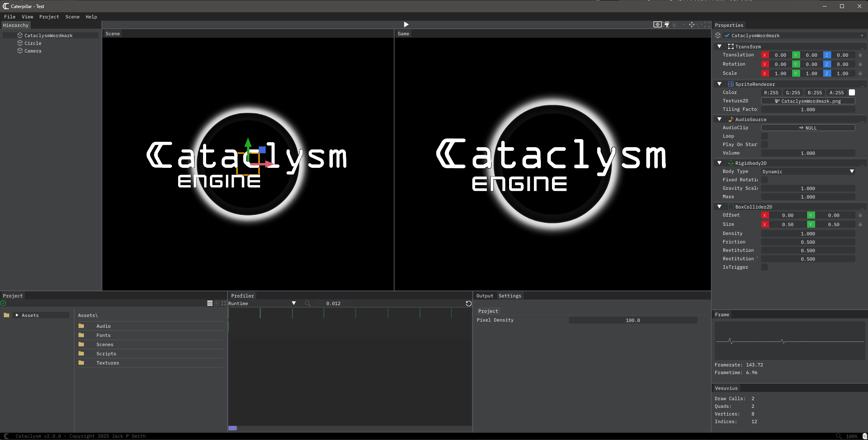Open the white sprite color swatch
The image size is (868, 440).
(852, 93)
